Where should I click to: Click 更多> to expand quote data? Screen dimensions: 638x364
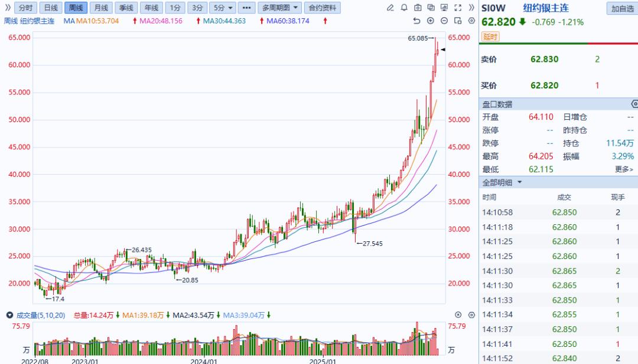click(x=624, y=169)
